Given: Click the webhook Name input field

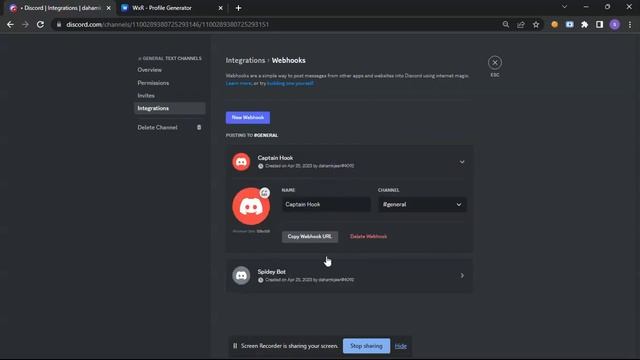Looking at the screenshot, I should coord(326,204).
